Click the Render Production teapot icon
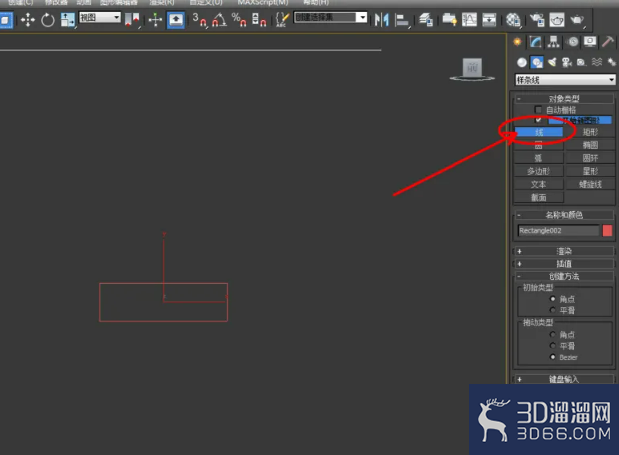Viewport: 619px width, 455px height. click(577, 20)
